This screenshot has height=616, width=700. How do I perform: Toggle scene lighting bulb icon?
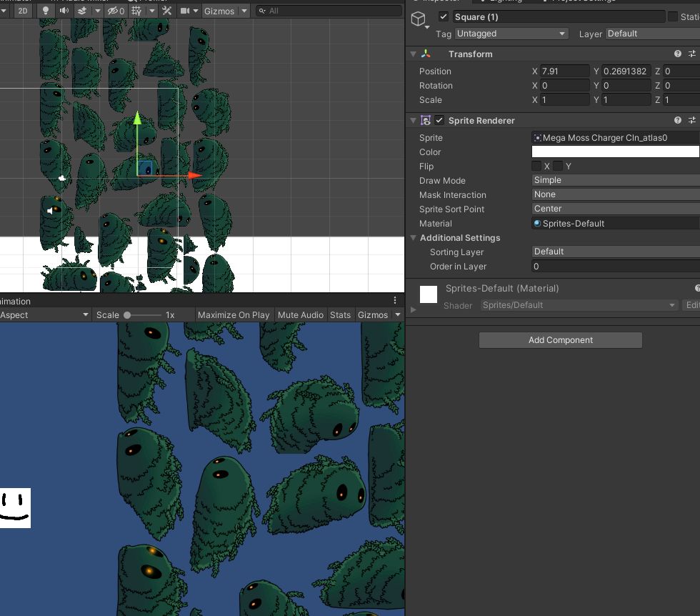tap(45, 11)
